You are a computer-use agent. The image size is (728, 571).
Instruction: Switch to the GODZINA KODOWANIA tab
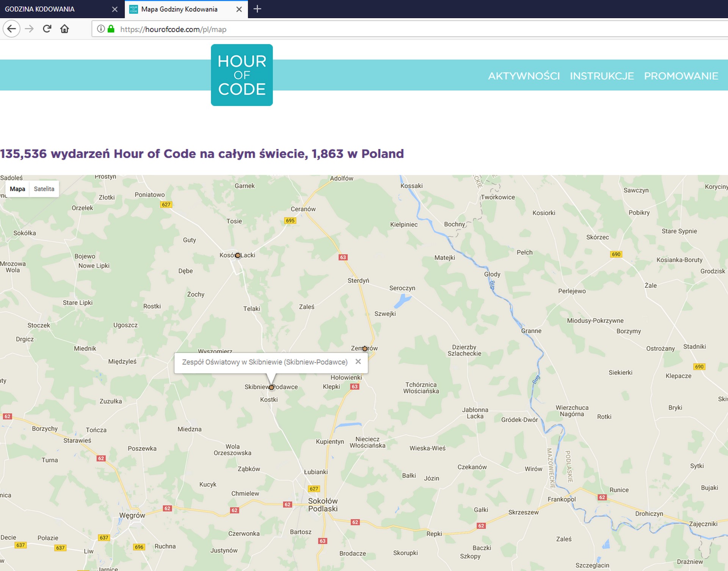62,9
